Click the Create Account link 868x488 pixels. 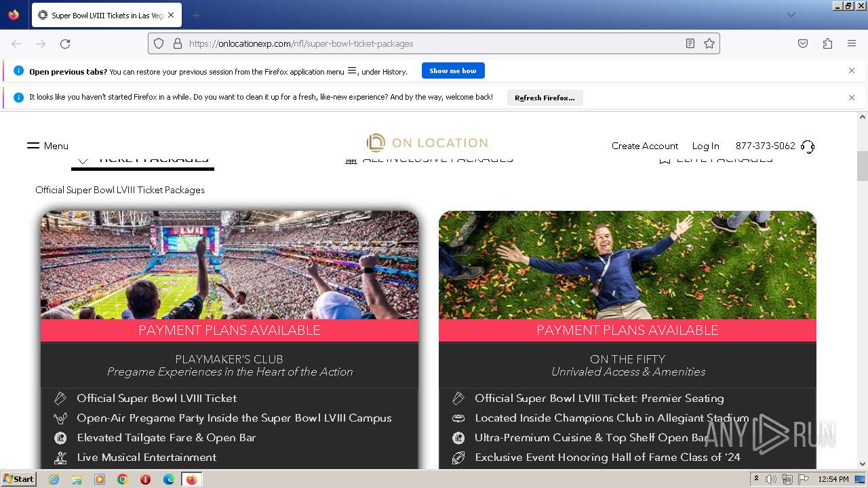(x=645, y=146)
